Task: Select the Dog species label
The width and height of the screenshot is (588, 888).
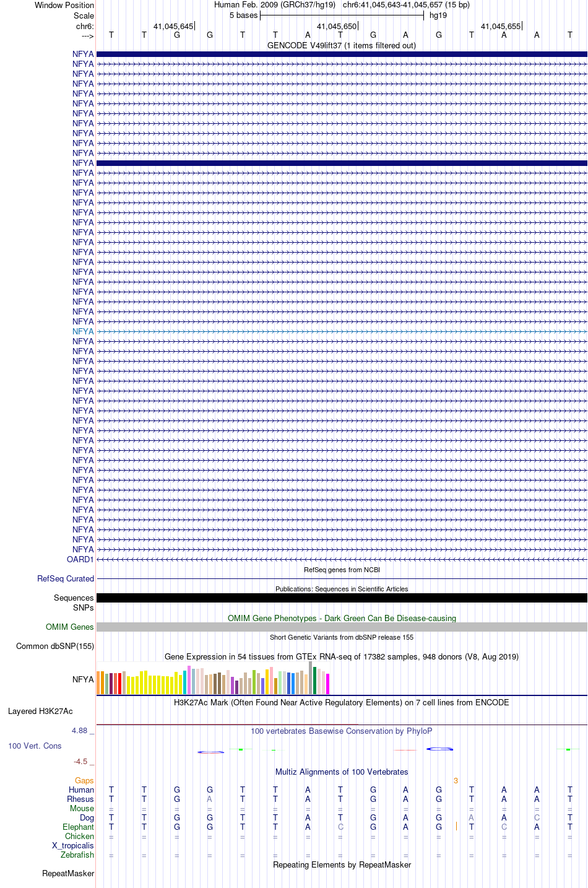Action: [x=87, y=817]
